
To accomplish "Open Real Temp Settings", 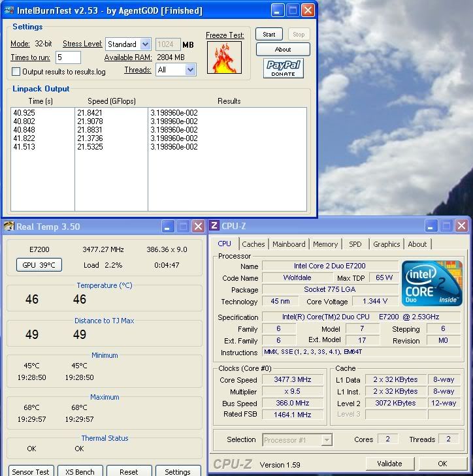I will click(178, 471).
